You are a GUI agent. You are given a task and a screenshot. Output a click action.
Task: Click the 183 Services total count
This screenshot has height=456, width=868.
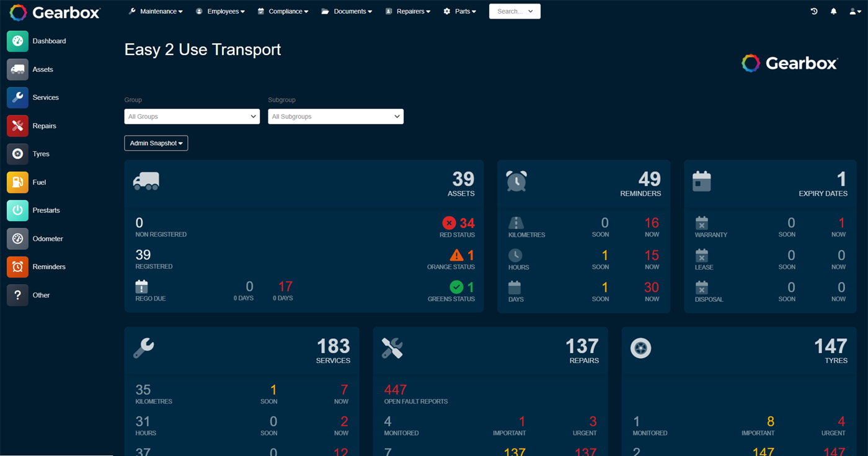[334, 346]
